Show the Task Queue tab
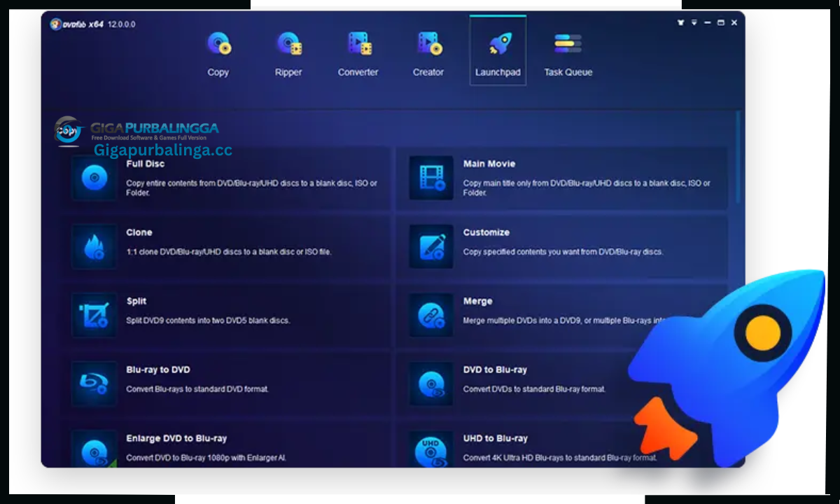The width and height of the screenshot is (840, 504). (x=568, y=53)
